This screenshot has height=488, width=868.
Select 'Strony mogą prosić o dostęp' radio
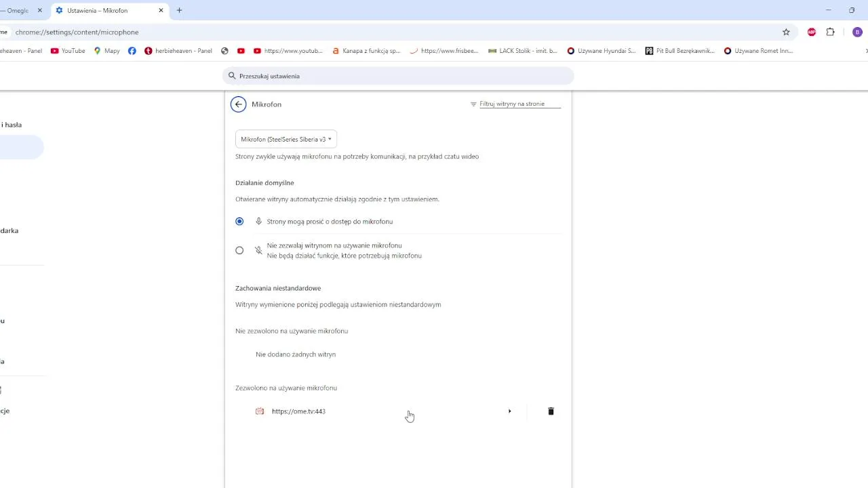(239, 222)
